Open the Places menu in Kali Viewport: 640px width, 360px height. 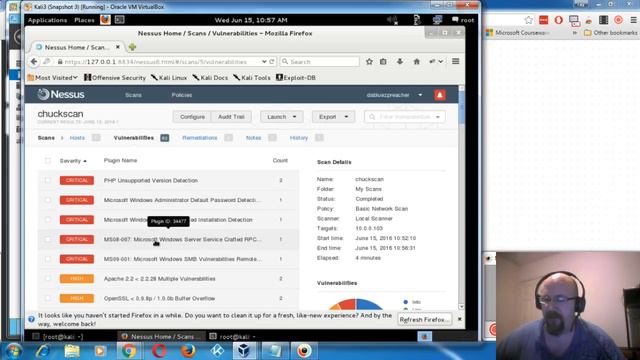pos(84,20)
